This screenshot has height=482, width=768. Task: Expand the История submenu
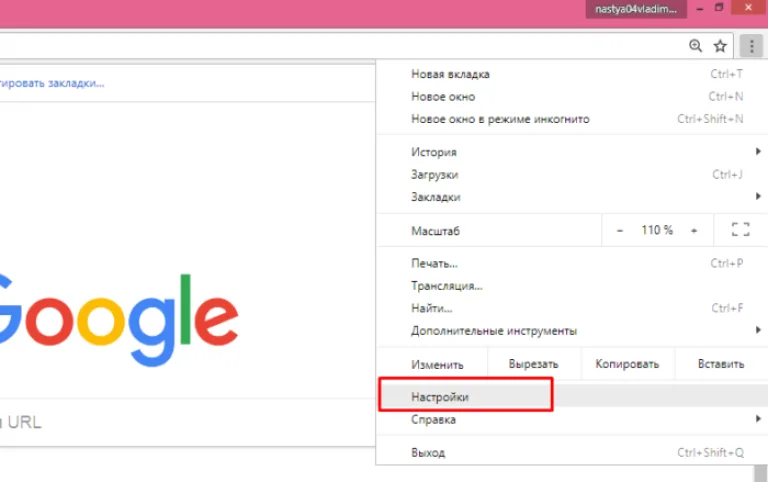(572, 152)
